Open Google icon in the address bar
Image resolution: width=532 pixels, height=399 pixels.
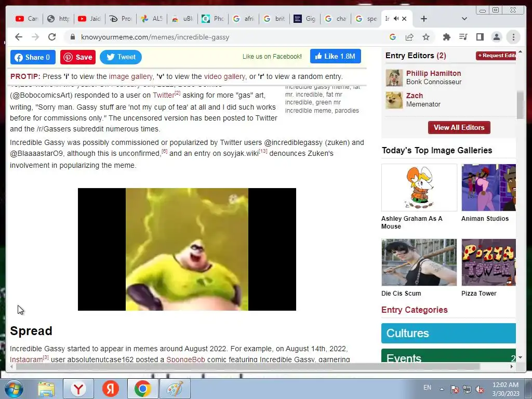(393, 37)
